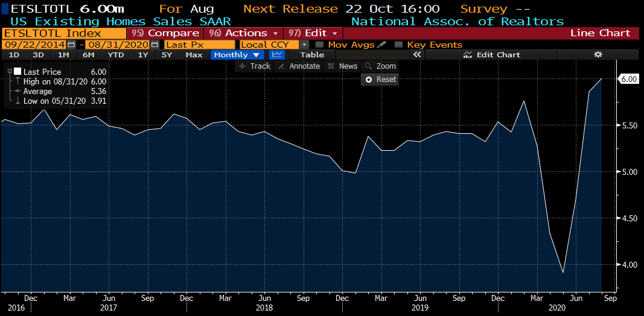644x316 pixels.
Task: Click the ETSLTOTL Index security field
Action: 64,33
